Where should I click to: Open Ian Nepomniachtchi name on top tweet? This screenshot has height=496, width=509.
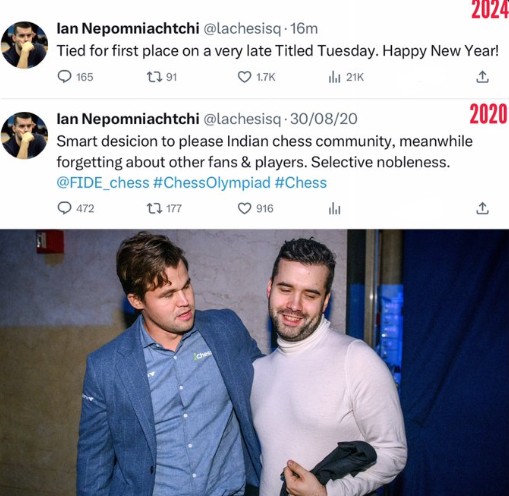[128, 29]
